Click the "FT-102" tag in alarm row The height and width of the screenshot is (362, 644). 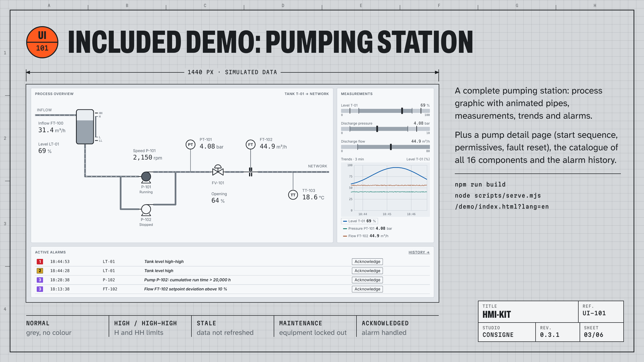tap(110, 289)
